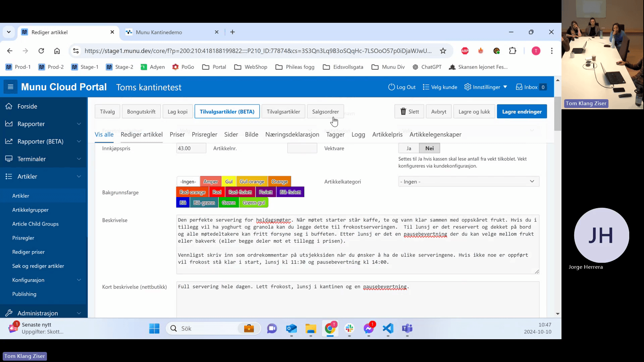Open Chrome three-dot menu
The width and height of the screenshot is (644, 362).
click(x=552, y=51)
